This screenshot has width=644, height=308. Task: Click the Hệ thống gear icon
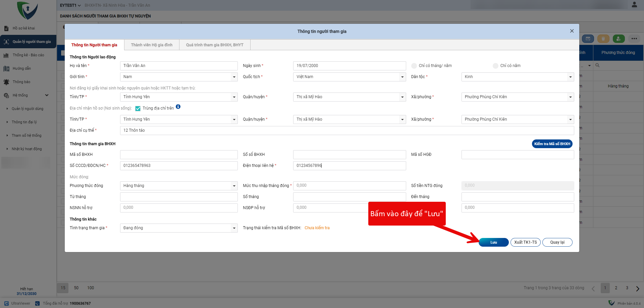(6, 96)
